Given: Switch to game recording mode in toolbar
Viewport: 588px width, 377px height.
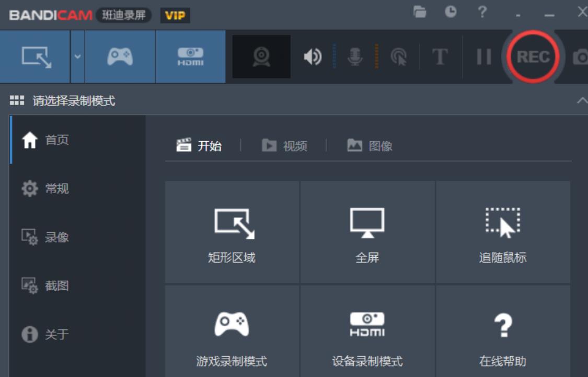Looking at the screenshot, I should pyautogui.click(x=120, y=56).
